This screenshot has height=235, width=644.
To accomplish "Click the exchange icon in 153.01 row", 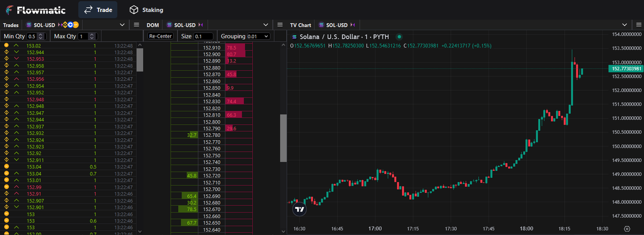I will pos(6,180).
